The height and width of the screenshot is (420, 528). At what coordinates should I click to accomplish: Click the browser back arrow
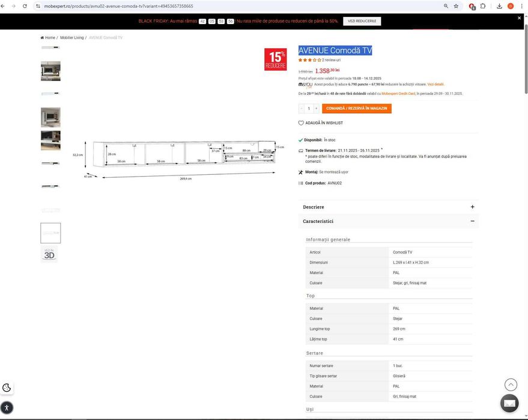3,6
